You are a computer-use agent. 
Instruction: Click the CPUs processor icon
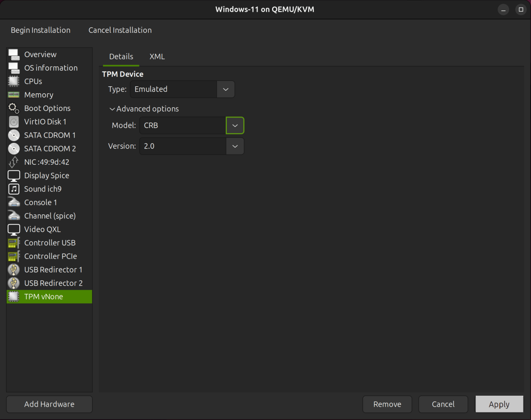point(14,81)
